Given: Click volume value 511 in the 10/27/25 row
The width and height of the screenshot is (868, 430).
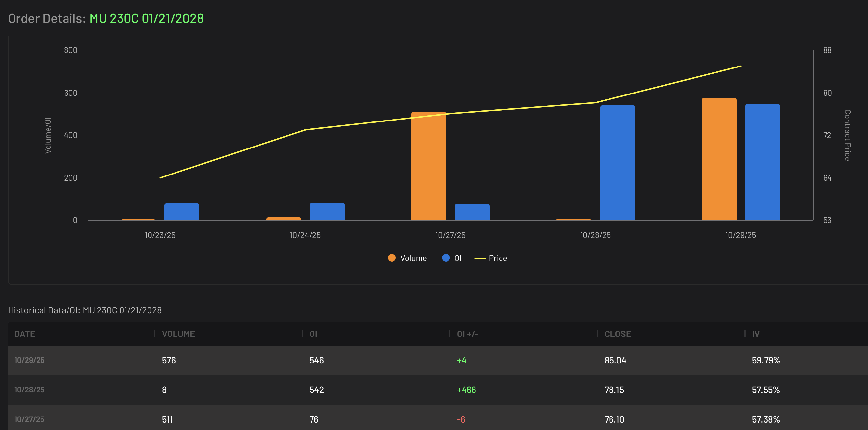Looking at the screenshot, I should click(x=168, y=419).
